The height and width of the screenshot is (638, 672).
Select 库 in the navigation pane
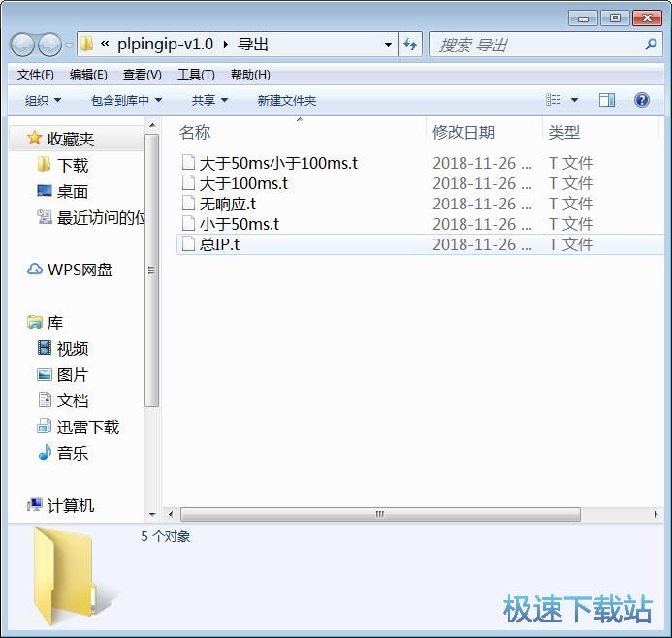click(x=55, y=322)
